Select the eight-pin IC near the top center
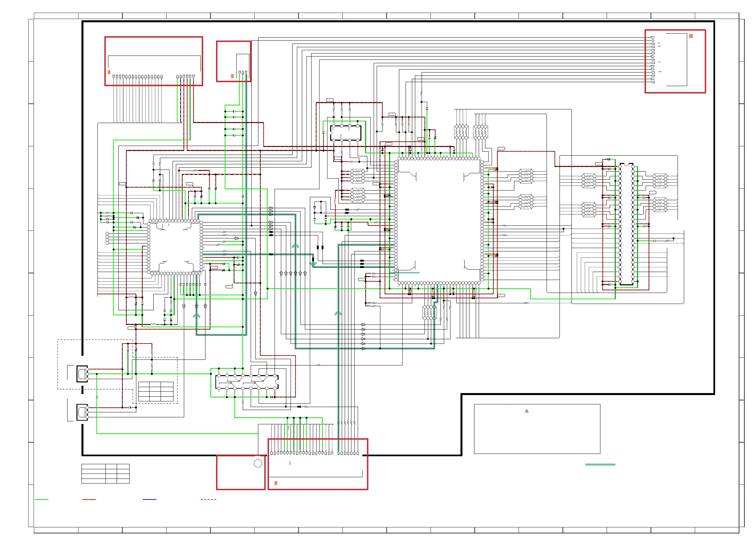 tap(346, 133)
